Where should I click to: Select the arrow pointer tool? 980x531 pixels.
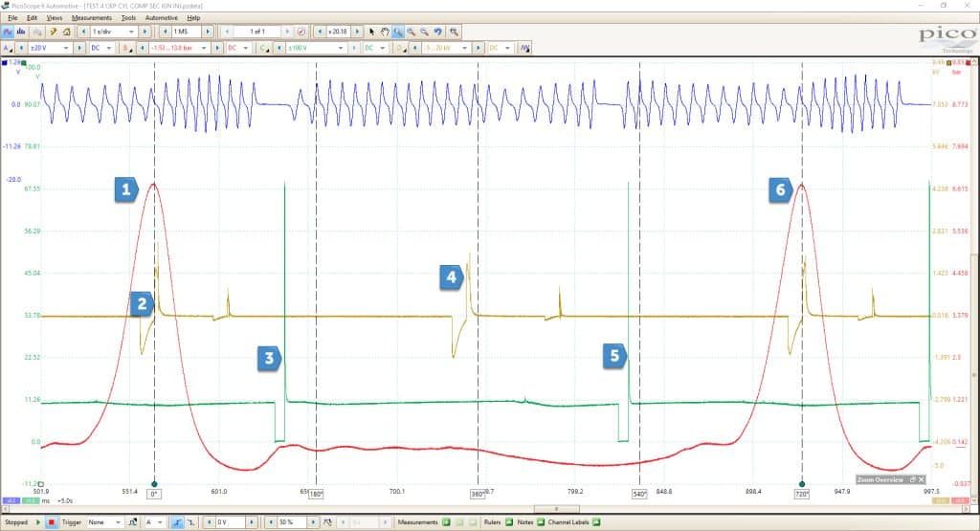click(x=372, y=32)
